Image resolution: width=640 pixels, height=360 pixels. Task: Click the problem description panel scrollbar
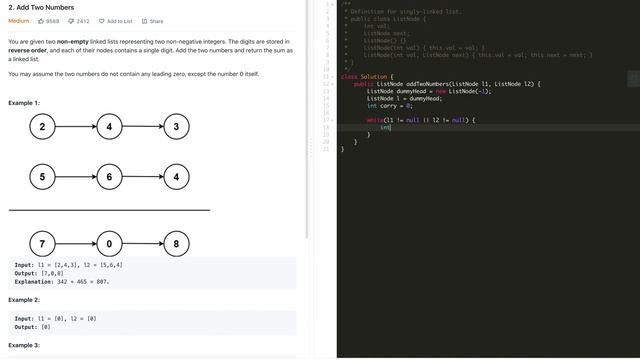point(307,118)
